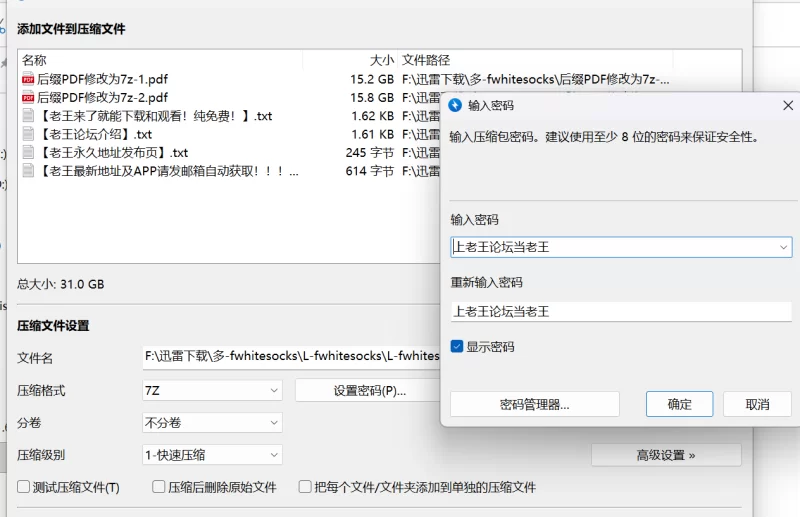Enable 测试压缩文件(T) option

[24, 488]
